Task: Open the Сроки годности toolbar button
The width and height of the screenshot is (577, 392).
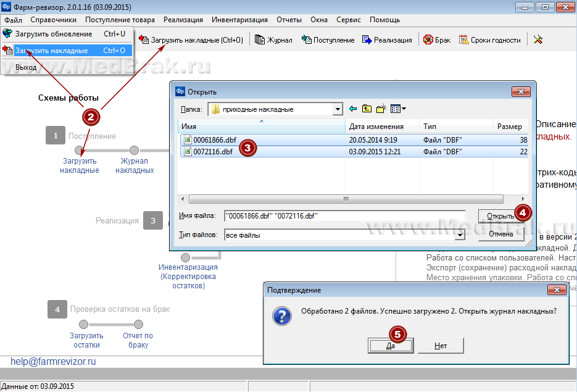Action: pyautogui.click(x=490, y=40)
